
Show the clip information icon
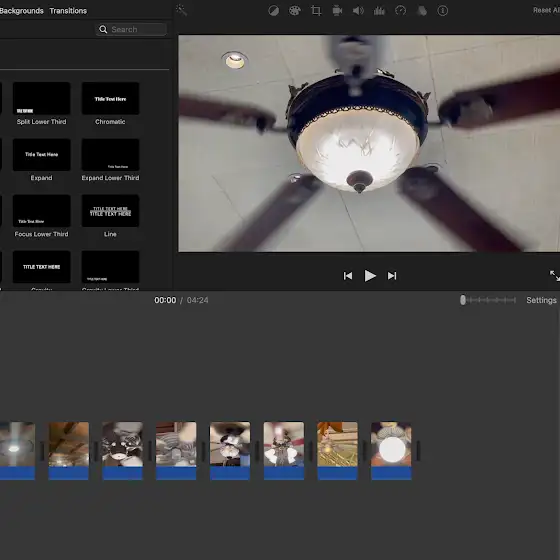(x=442, y=11)
